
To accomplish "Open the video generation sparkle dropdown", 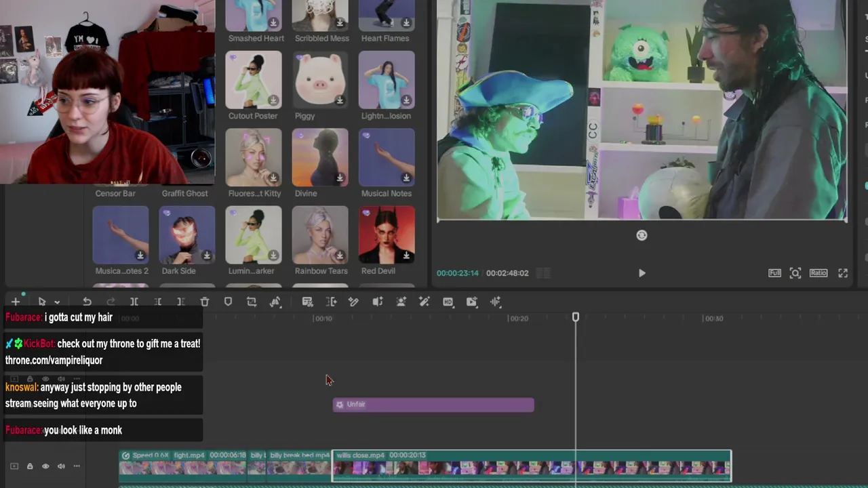I will coord(472,302).
